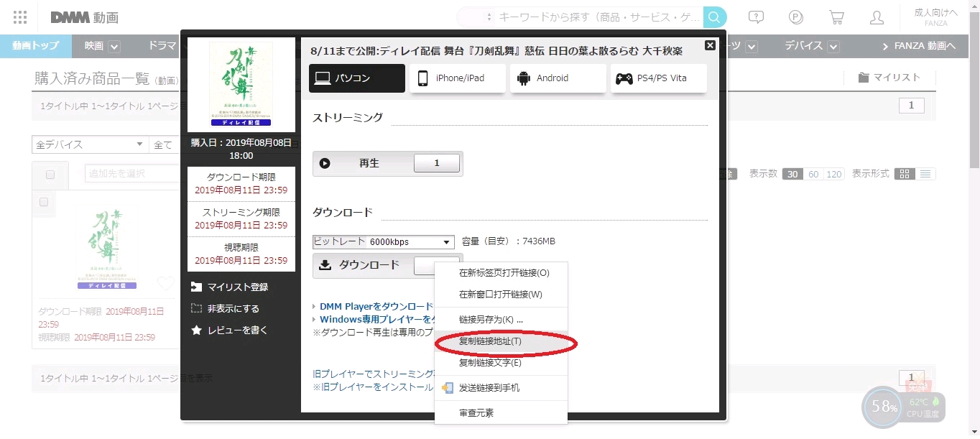Click the play circle icon on 再生

[325, 164]
